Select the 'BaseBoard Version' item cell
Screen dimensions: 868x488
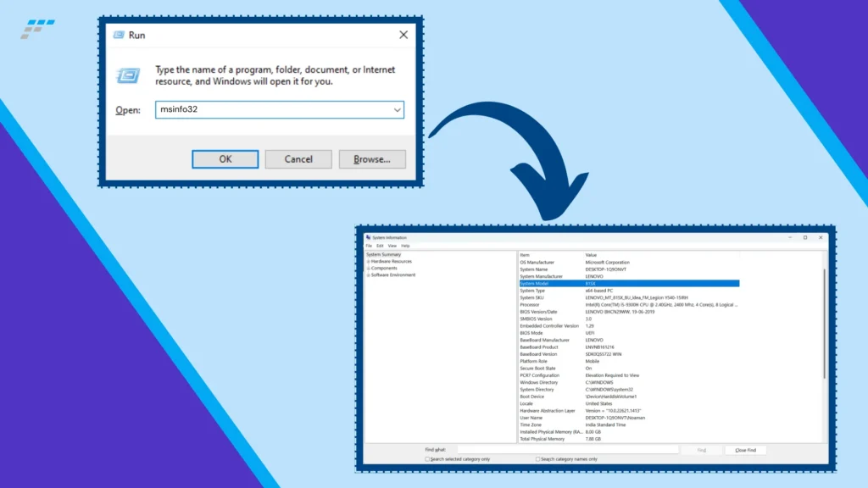[x=538, y=354]
